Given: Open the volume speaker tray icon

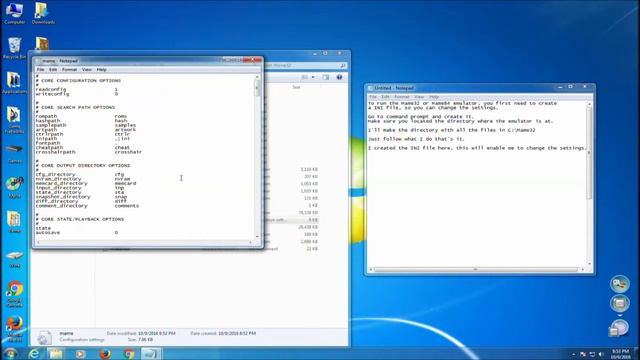Looking at the screenshot, I should [601, 354].
